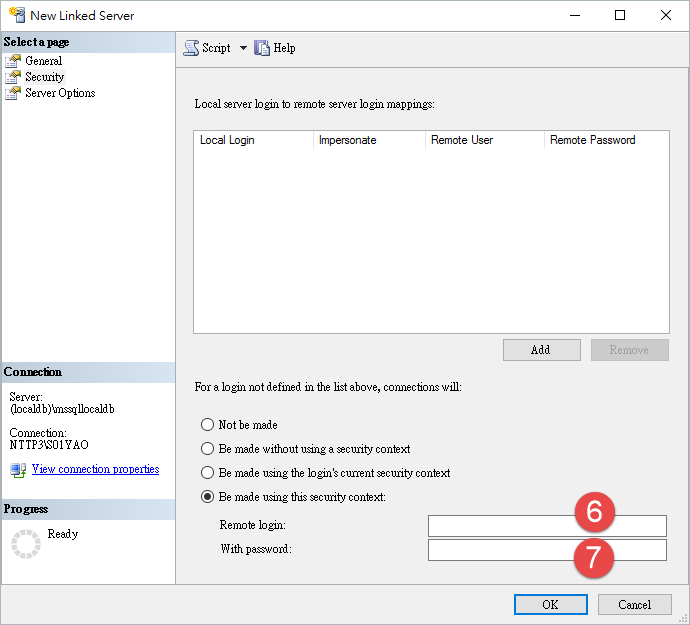Click the Script text label

(216, 48)
